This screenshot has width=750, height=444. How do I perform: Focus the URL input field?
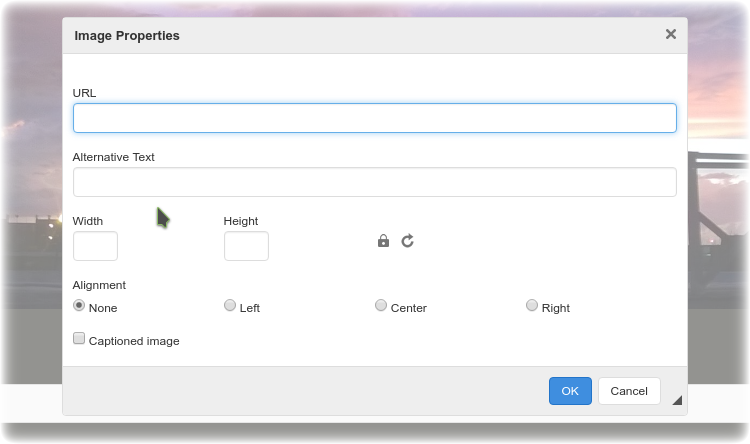pyautogui.click(x=375, y=118)
